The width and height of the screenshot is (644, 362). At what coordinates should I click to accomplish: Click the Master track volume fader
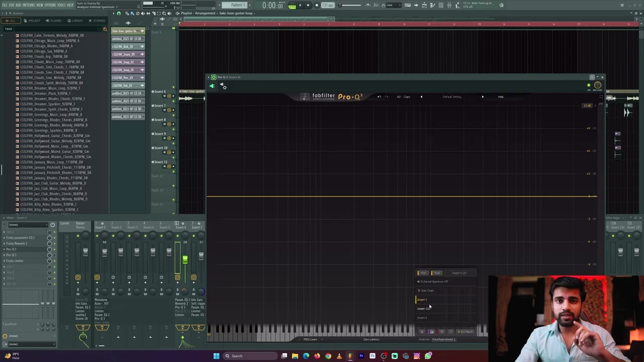tap(86, 251)
